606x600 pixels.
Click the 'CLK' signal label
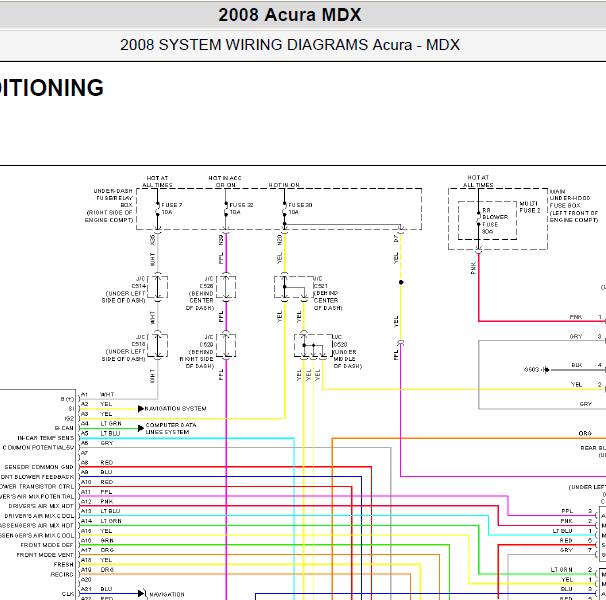click(67, 594)
